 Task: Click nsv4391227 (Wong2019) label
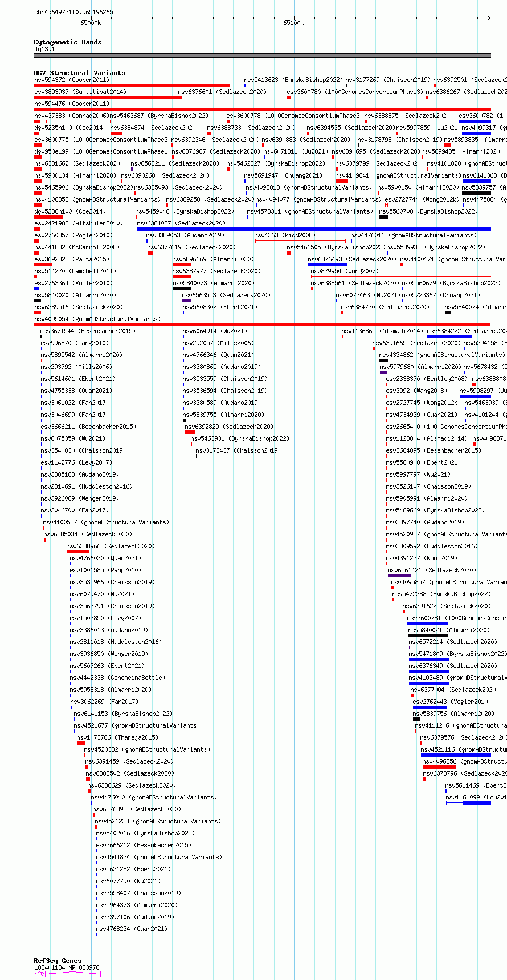tap(422, 559)
